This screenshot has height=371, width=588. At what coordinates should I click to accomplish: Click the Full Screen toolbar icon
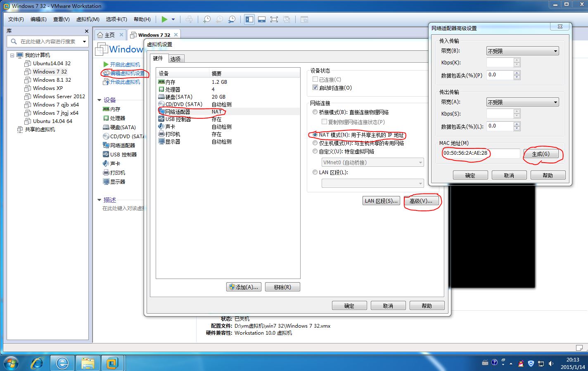[x=274, y=19]
